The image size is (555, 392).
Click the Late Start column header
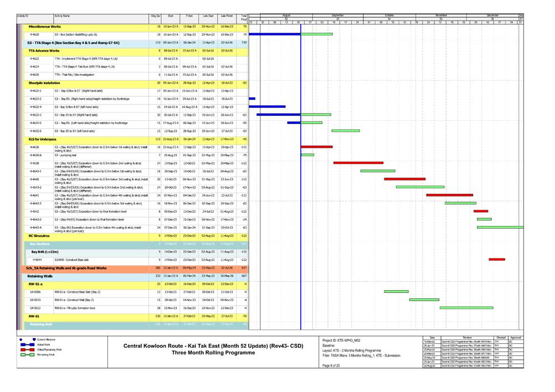pos(208,17)
